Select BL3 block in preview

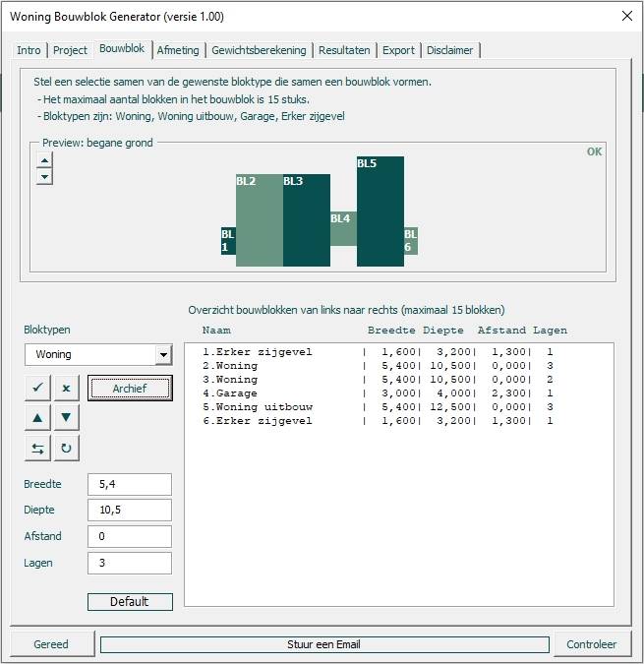[307, 220]
